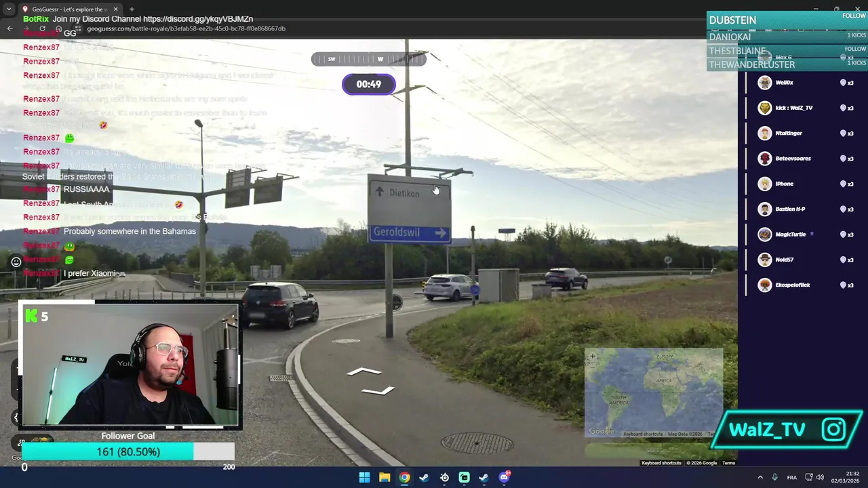Viewport: 868px width, 488px height.
Task: Click kick : WalZ_TV player avatar
Action: click(x=765, y=108)
